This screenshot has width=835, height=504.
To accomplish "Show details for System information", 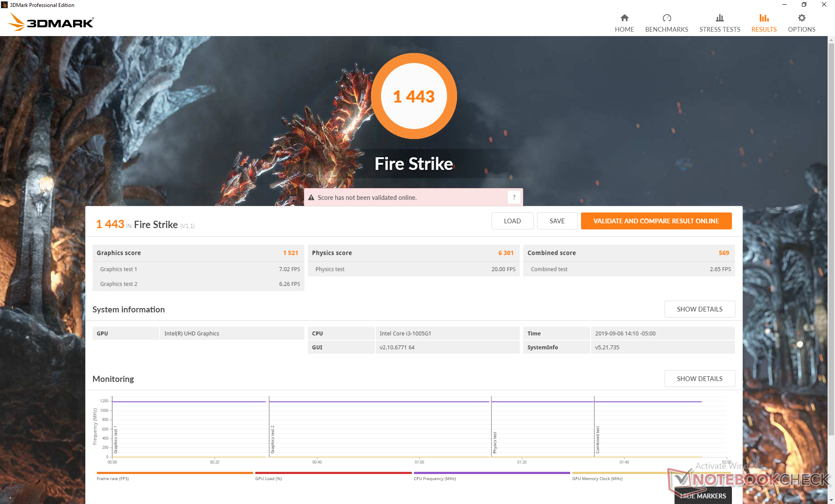I will [699, 309].
